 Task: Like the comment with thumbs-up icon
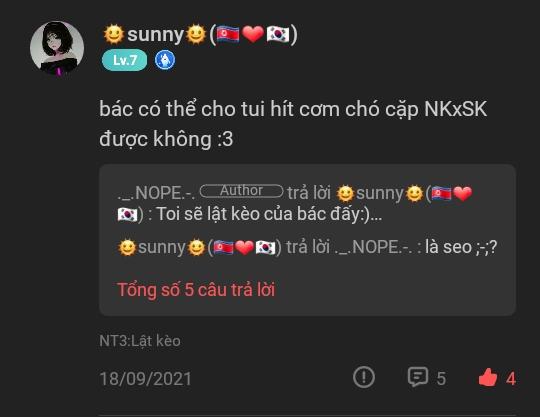pyautogui.click(x=488, y=377)
